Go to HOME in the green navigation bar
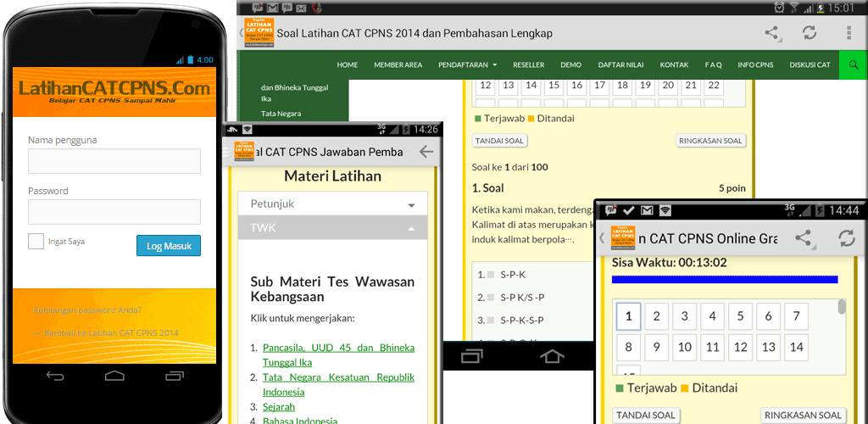 click(x=347, y=64)
